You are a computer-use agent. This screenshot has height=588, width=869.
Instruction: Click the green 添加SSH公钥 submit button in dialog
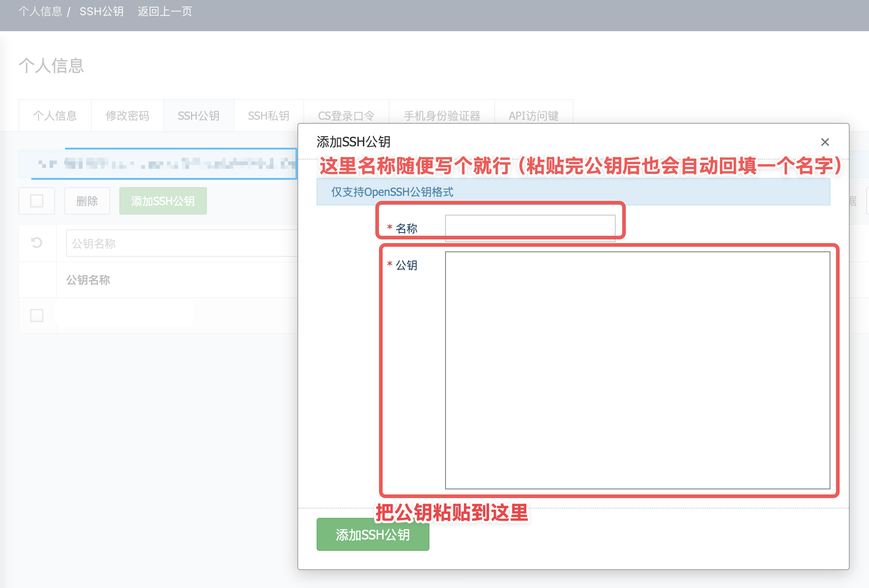click(x=373, y=535)
